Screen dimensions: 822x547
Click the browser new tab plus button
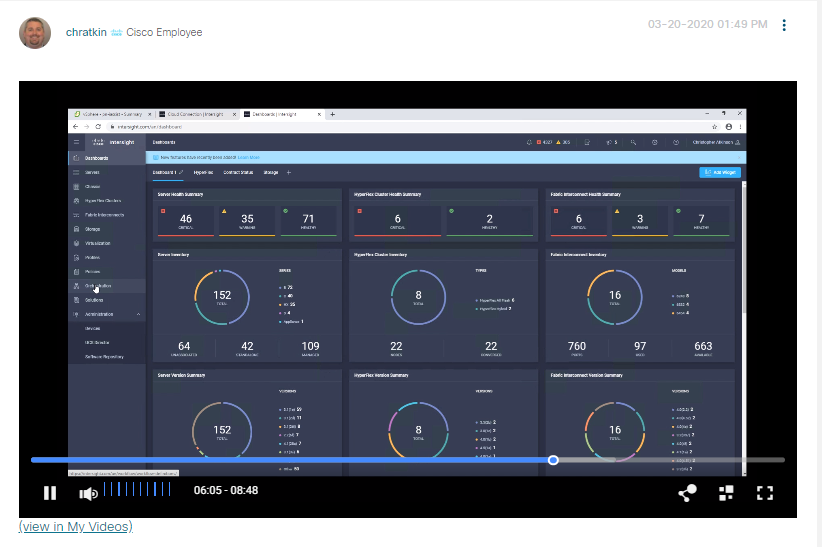click(333, 114)
